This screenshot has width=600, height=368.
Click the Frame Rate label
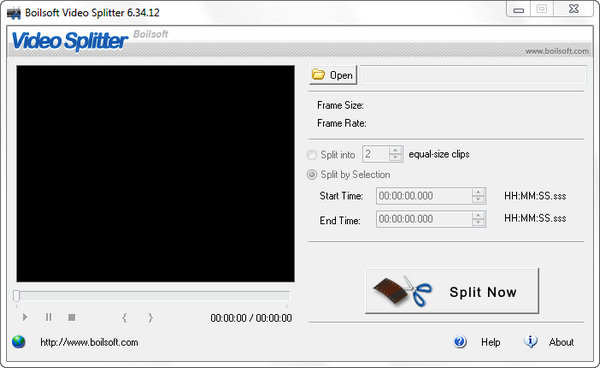pyautogui.click(x=342, y=123)
